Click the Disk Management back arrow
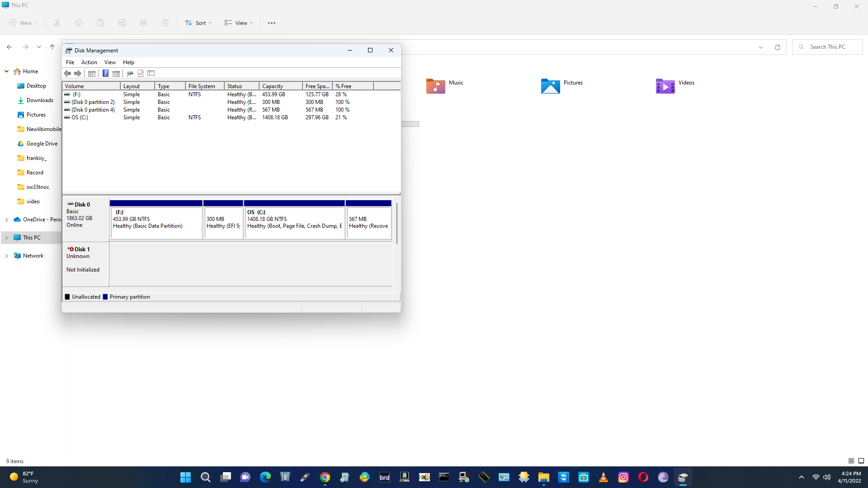 [67, 73]
